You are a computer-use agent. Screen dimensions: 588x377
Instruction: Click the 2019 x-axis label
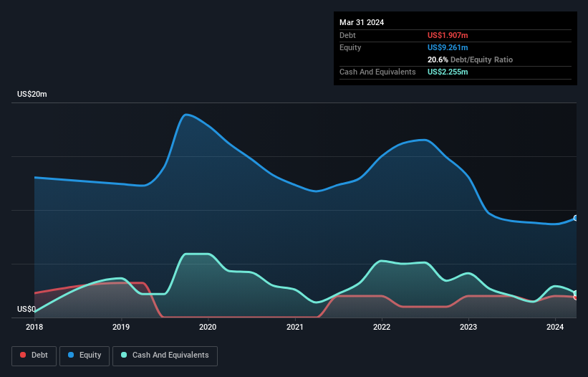(x=121, y=327)
